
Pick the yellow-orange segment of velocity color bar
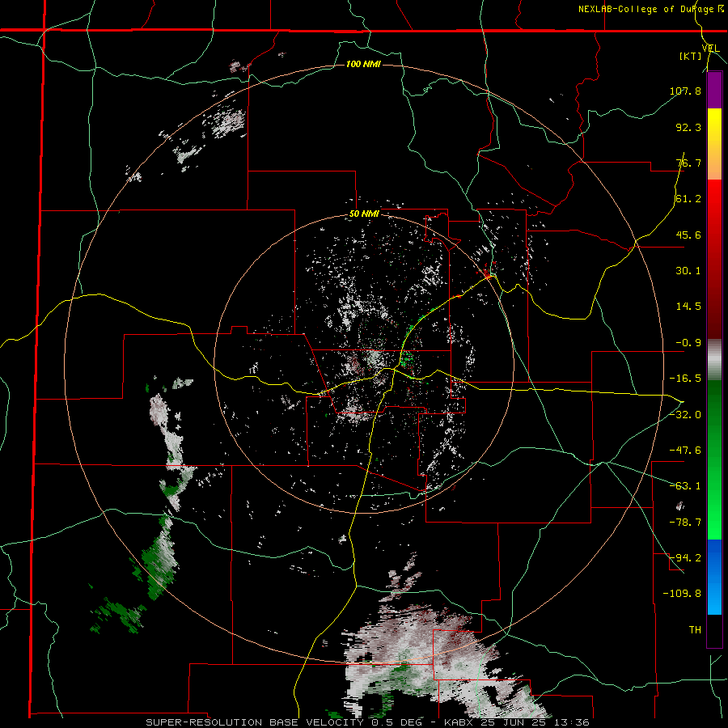[714, 144]
